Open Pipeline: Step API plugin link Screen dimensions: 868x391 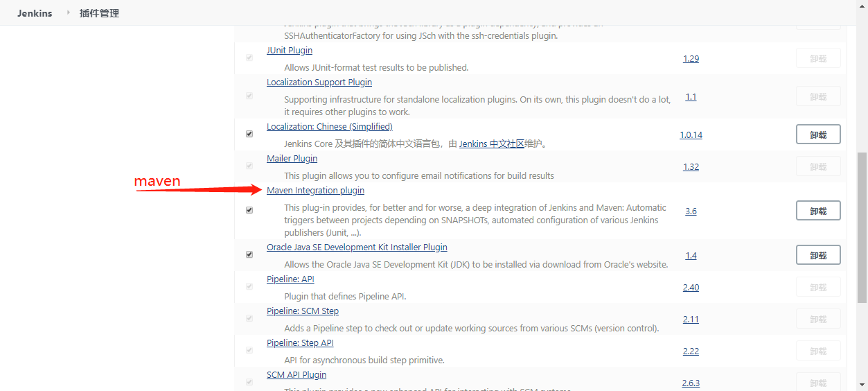[x=300, y=343]
